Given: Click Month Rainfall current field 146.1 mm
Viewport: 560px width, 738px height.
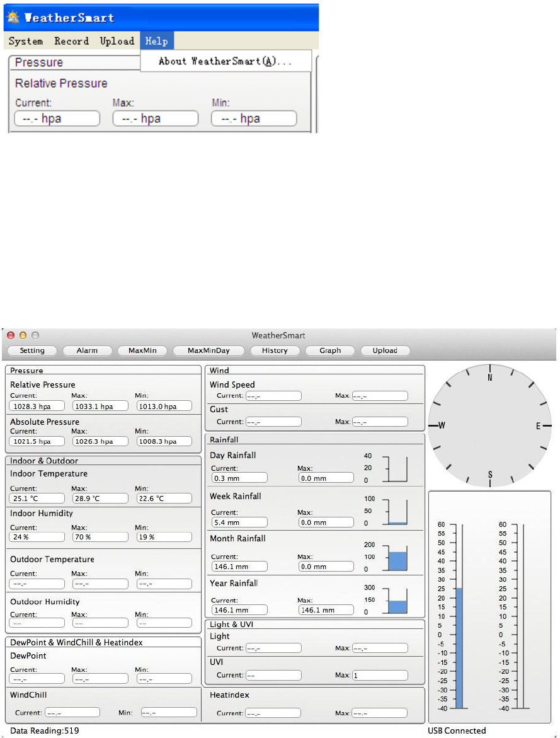Looking at the screenshot, I should 239,566.
